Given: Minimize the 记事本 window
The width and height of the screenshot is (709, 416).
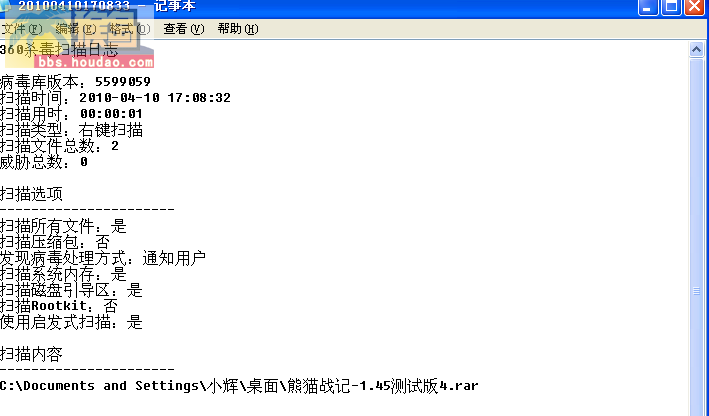Looking at the screenshot, I should [648, 7].
